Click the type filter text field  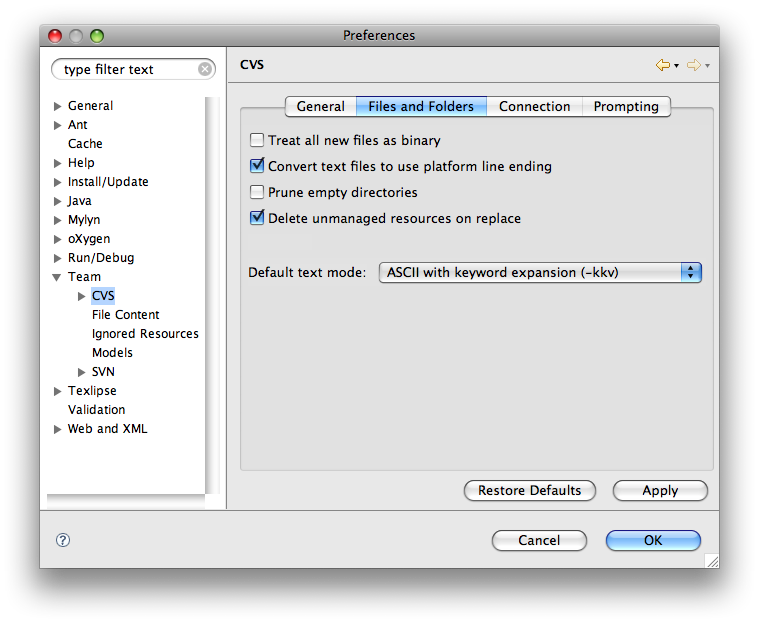125,69
